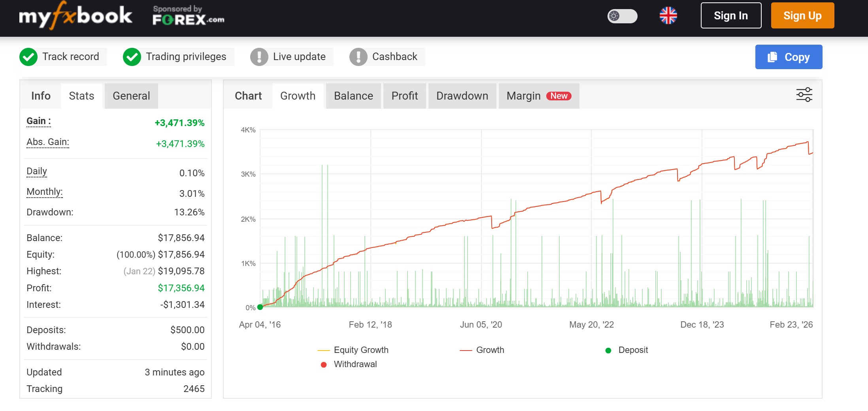Screen dimensions: 868x411
Task: Hide the Equity Growth series in the legend
Action: click(x=361, y=350)
